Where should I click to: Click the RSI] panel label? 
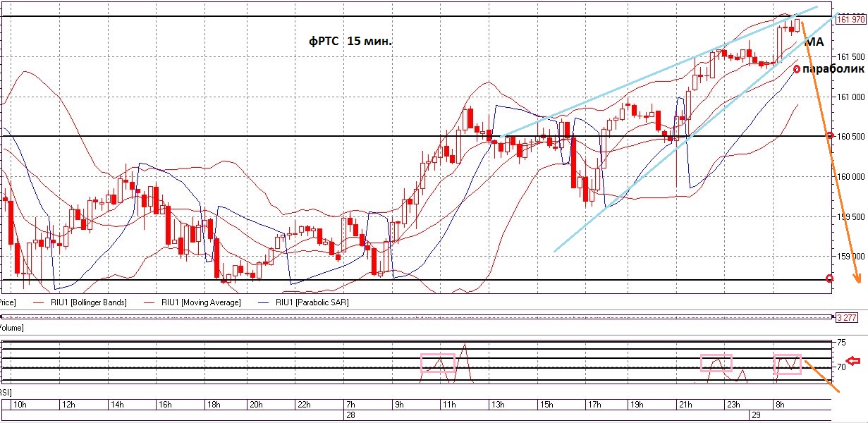[x=6, y=391]
